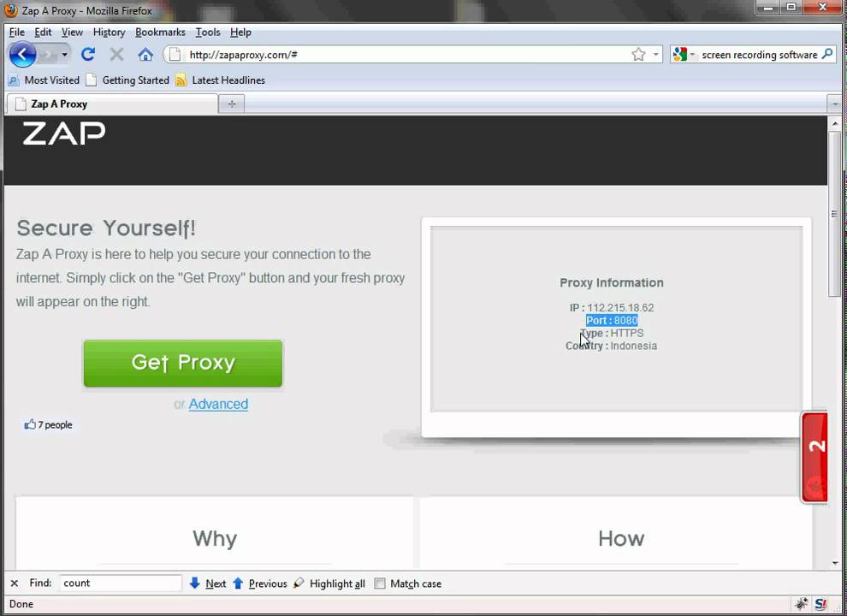Click the bug icon in status bar
This screenshot has height=616, width=847.
pyautogui.click(x=801, y=603)
